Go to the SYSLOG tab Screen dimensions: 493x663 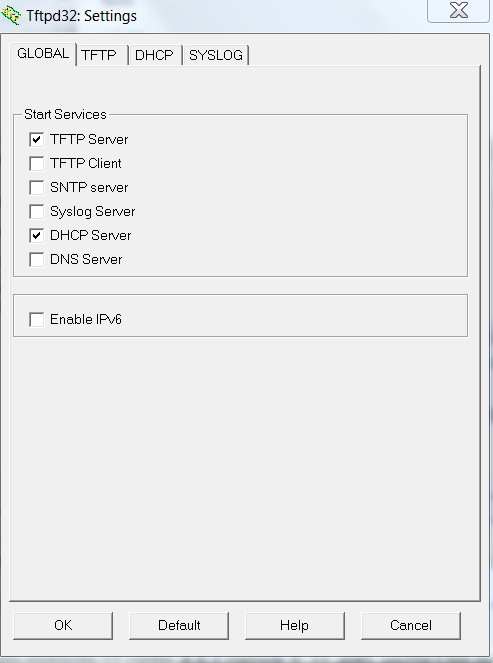pos(216,55)
